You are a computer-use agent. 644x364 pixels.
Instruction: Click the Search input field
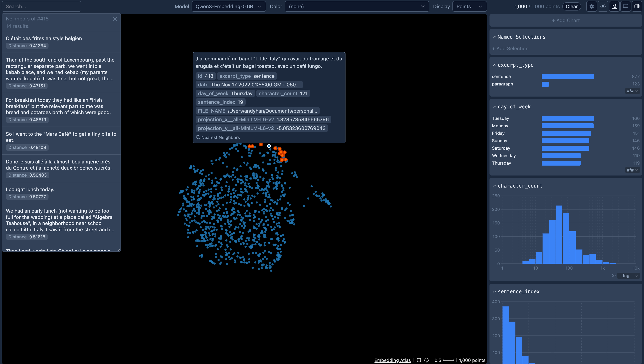coord(41,6)
